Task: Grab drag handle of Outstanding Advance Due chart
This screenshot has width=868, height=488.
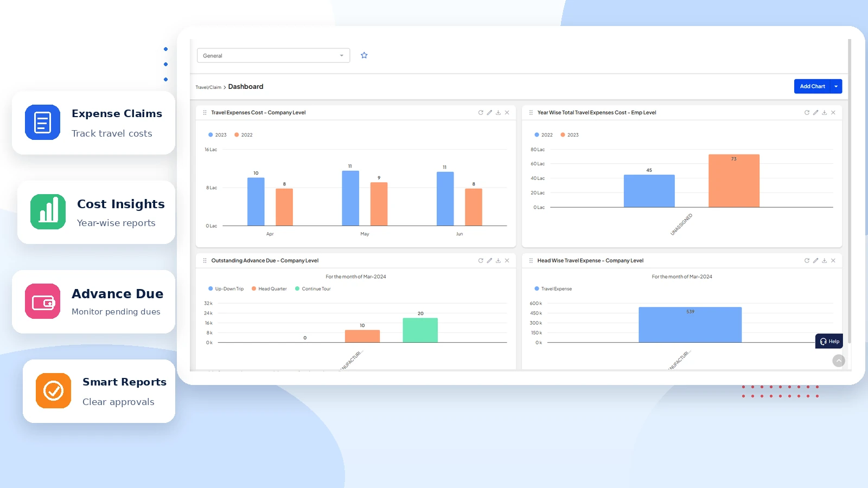Action: click(205, 261)
